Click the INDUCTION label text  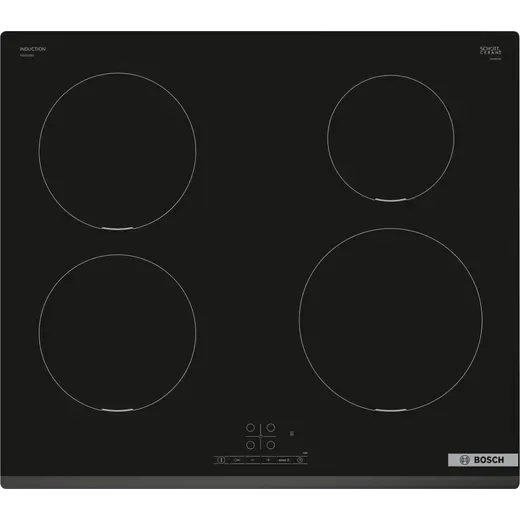33,49
